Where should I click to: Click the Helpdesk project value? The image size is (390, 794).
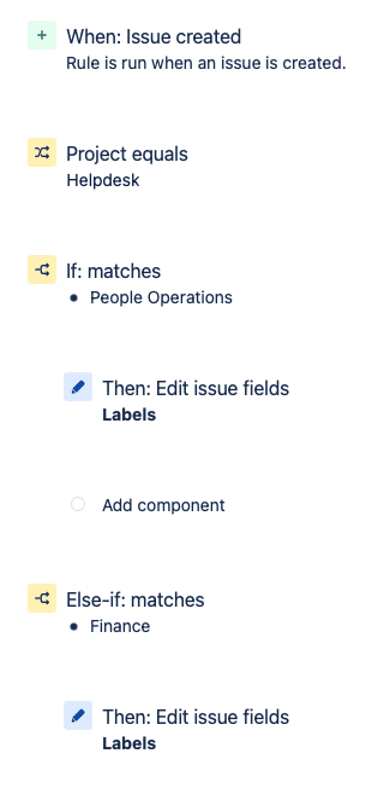point(103,180)
